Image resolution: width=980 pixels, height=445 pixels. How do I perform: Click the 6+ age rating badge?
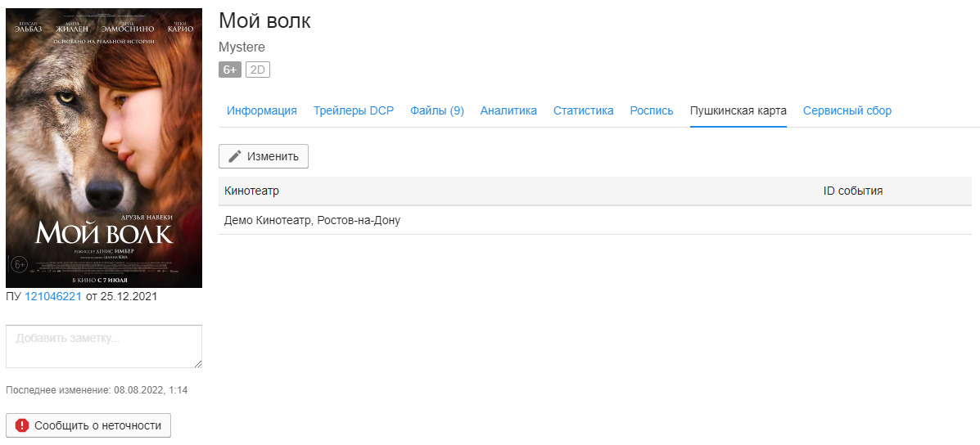pos(230,70)
